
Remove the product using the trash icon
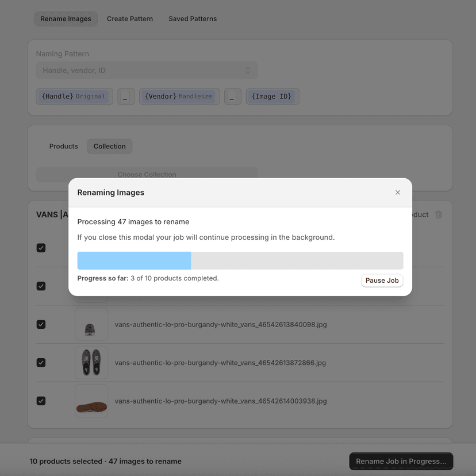[x=439, y=214]
